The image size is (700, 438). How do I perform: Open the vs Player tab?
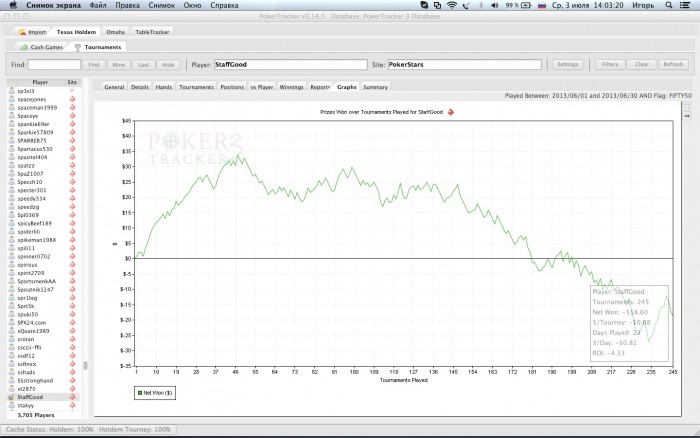[x=262, y=87]
